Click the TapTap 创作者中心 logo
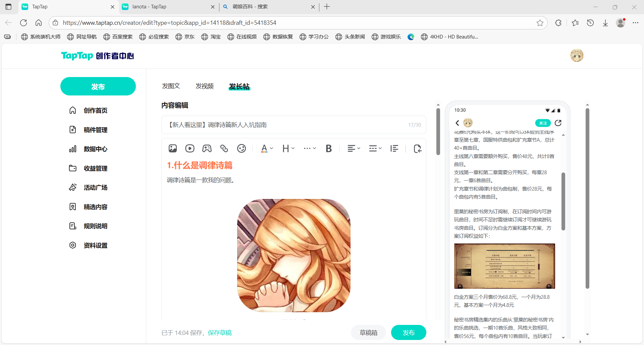Viewport: 644px width, 345px height. tap(97, 56)
